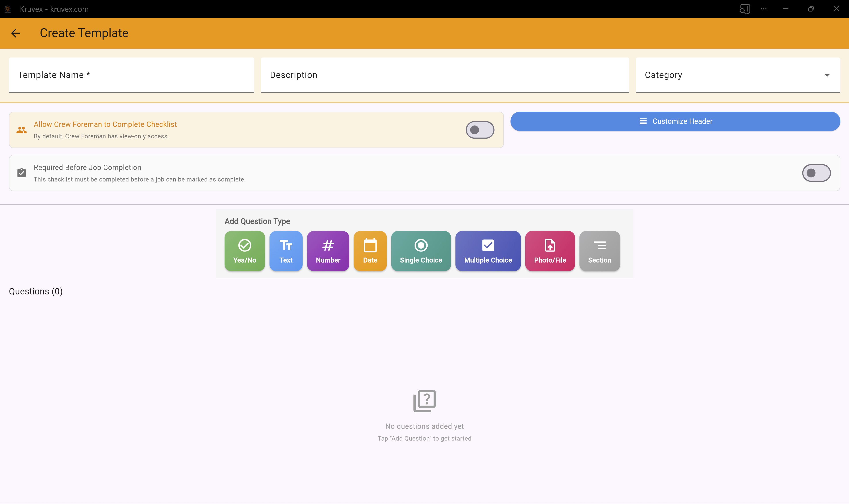Add a Section divider
The width and height of the screenshot is (849, 504).
tap(599, 251)
